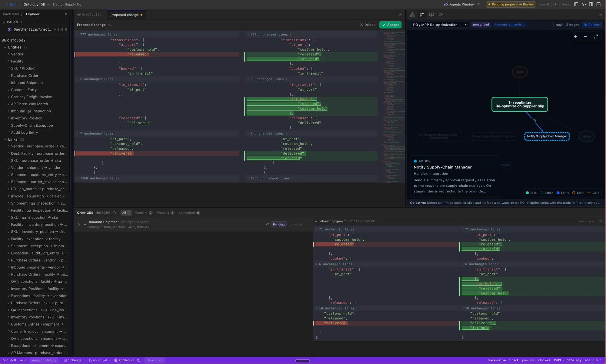Viewport: 606px width, 364px height.
Task: Open the hierarchy graph view icon in right panel
Action: (412, 15)
